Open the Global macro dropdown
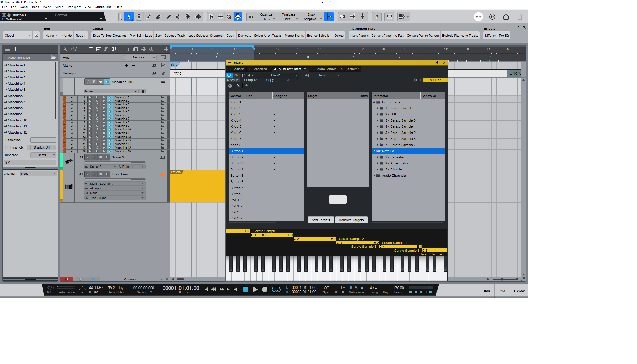This screenshot has width=637, height=364. click(x=17, y=36)
